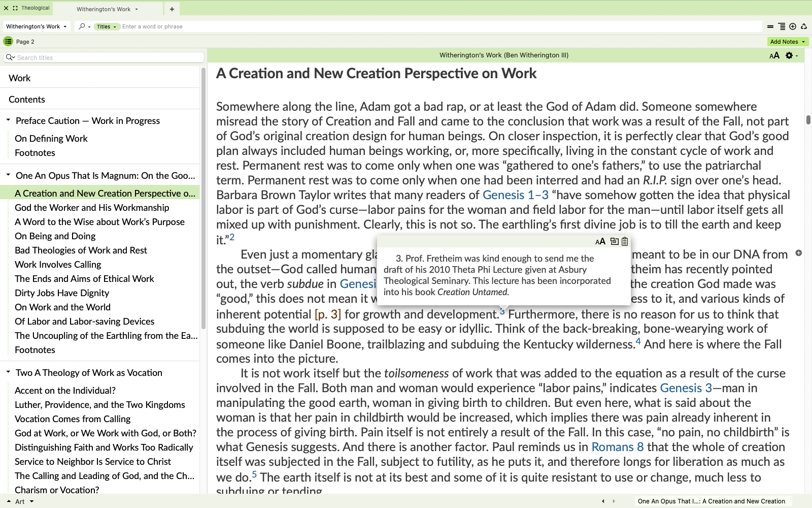
Task: Open Dirty Jobs Have Dignity section
Action: point(62,293)
